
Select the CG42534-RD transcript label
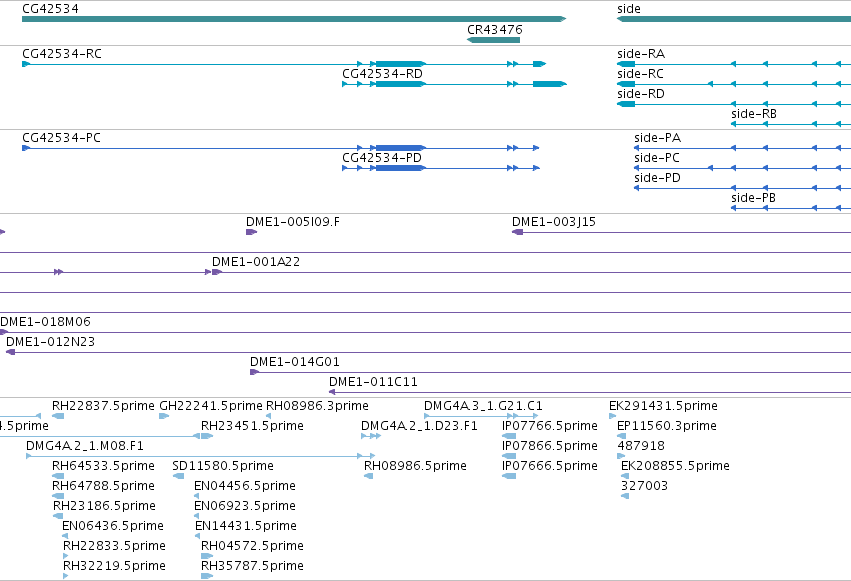[x=382, y=74]
